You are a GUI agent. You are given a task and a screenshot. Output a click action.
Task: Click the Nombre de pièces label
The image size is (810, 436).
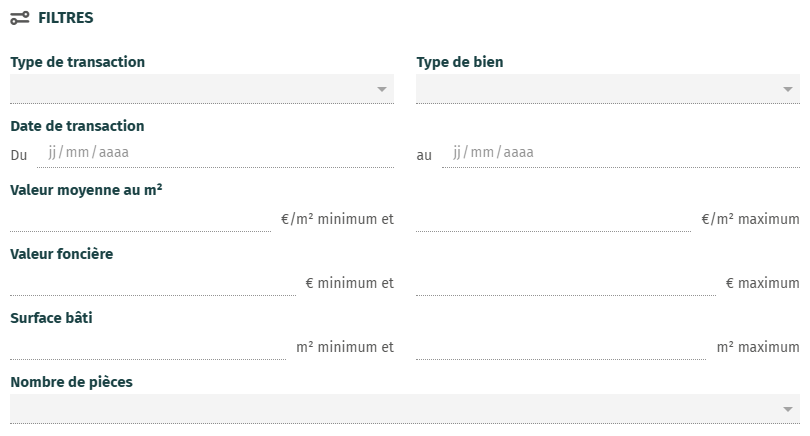point(71,382)
